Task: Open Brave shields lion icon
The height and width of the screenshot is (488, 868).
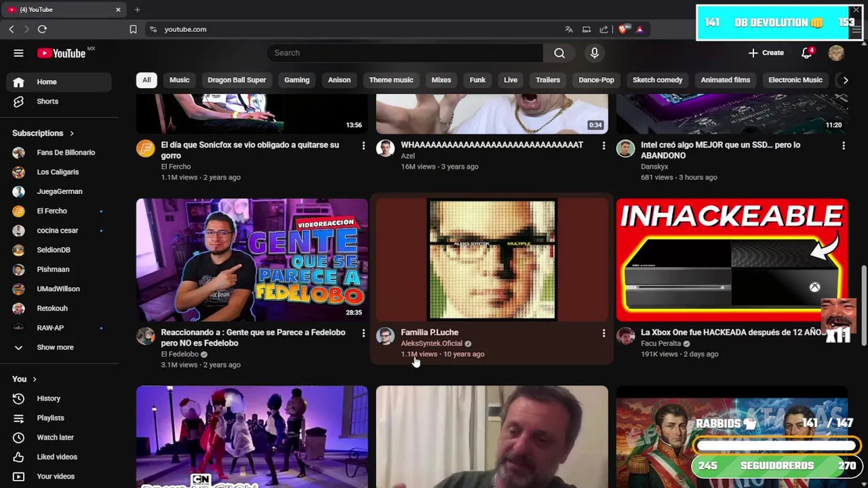Action: tap(623, 29)
